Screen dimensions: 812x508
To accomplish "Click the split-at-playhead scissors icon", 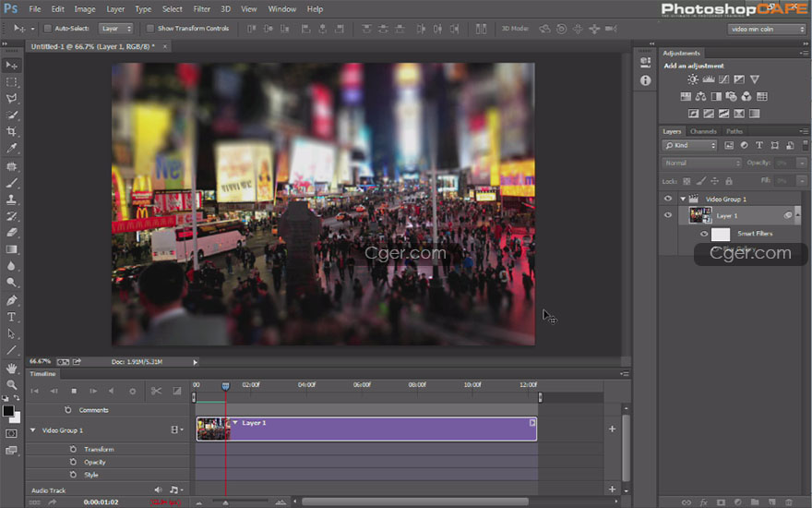I will point(156,391).
